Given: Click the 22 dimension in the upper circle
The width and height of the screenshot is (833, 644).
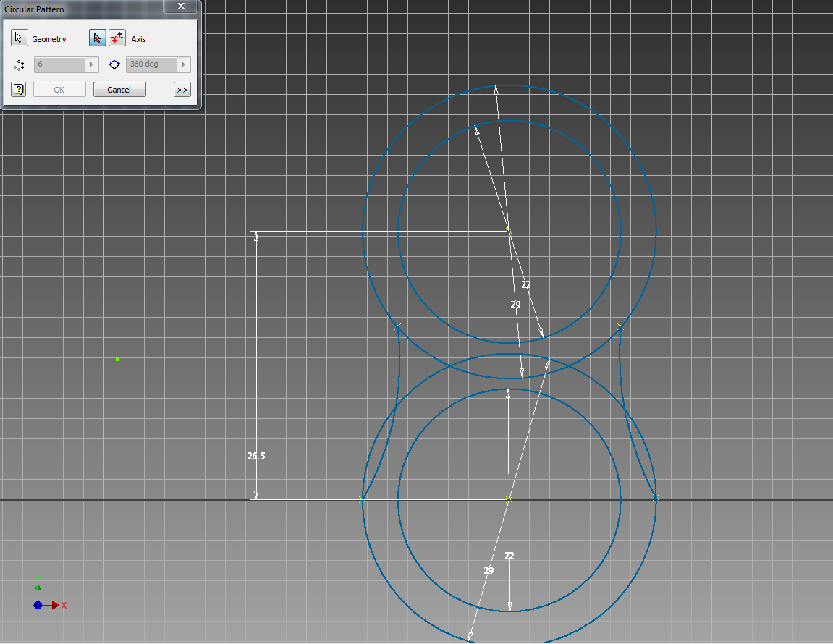Looking at the screenshot, I should [x=526, y=285].
